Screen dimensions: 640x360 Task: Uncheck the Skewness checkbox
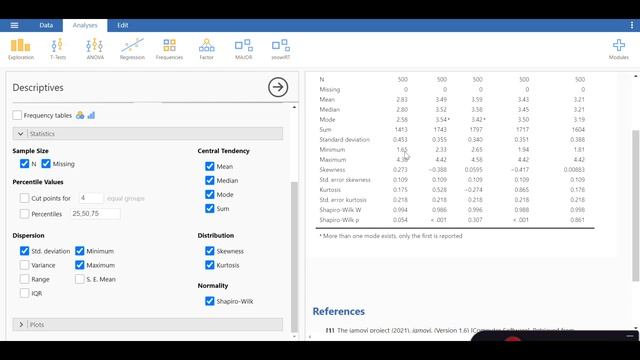(210, 251)
